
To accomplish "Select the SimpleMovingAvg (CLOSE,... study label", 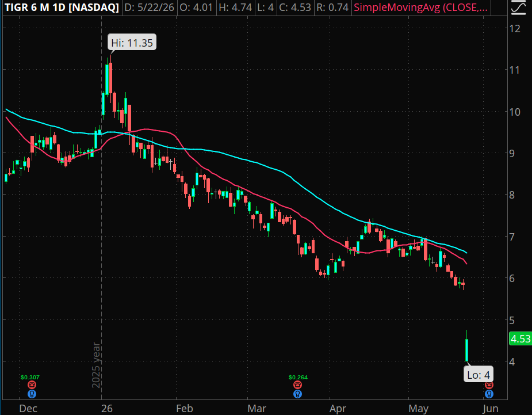I will 421,7.
